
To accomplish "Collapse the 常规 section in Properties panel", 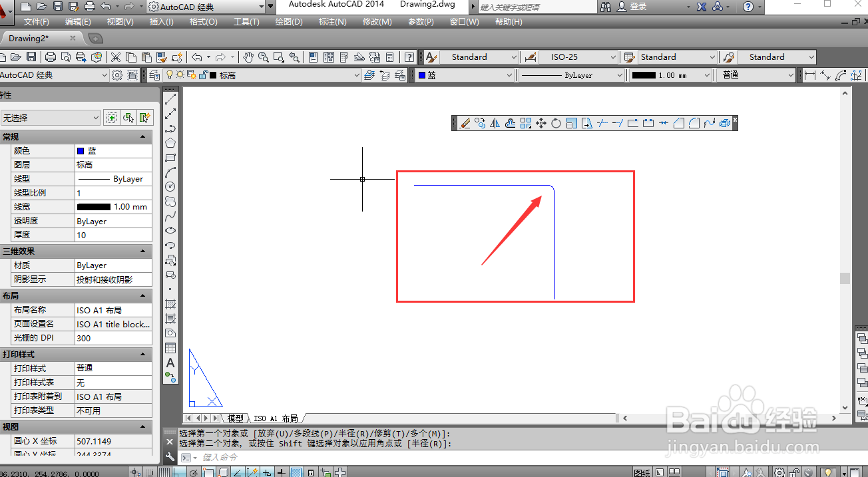I will pos(143,137).
